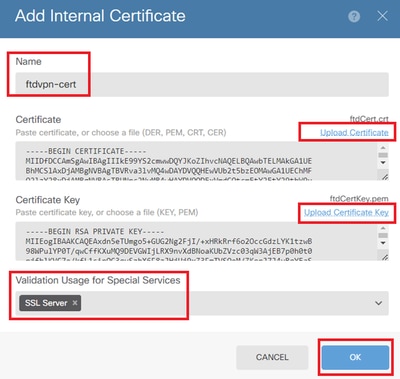Click the Upload Certificate Key link
400x379 pixels.
pyautogui.click(x=346, y=213)
